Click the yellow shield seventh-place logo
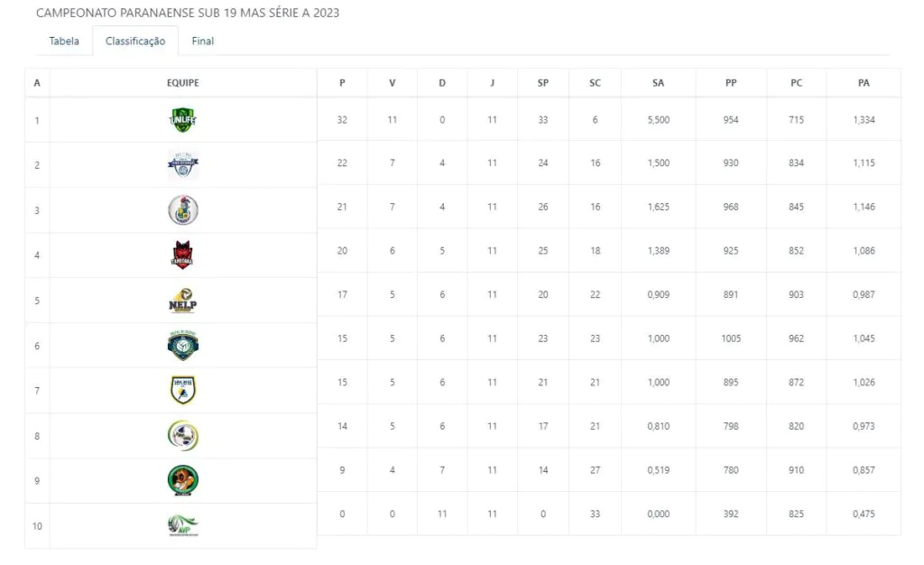Viewport: 924px width, 565px height. click(183, 390)
